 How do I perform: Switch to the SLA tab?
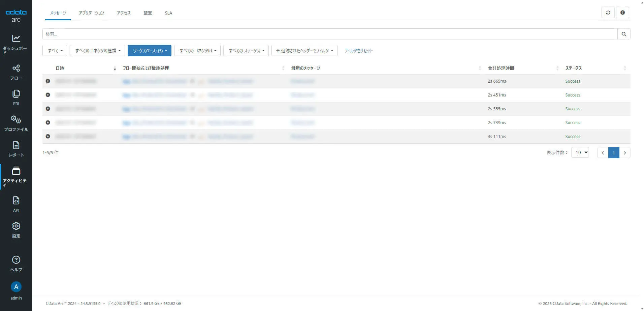[168, 13]
